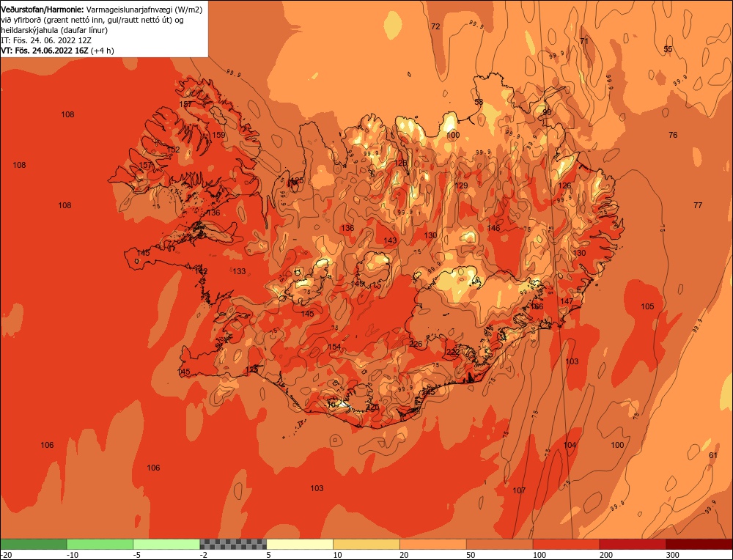The image size is (733, 560).
Task: Click the map value 107
Action: pyautogui.click(x=519, y=490)
